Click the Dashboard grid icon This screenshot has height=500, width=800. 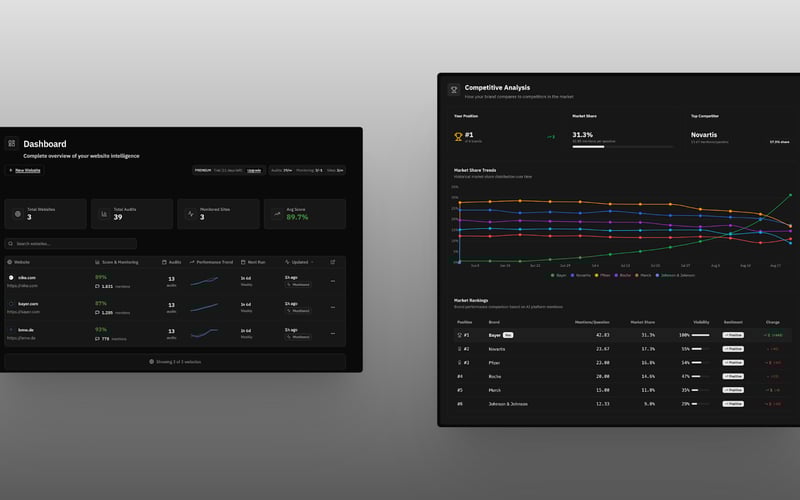click(11, 143)
